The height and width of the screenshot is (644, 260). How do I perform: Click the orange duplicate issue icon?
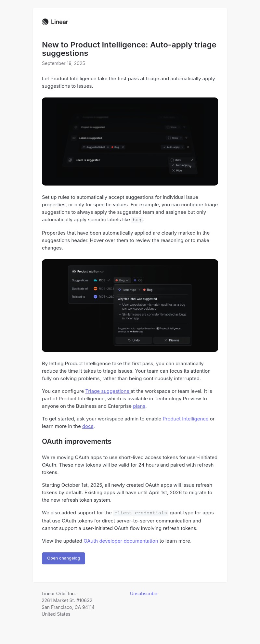(96, 289)
